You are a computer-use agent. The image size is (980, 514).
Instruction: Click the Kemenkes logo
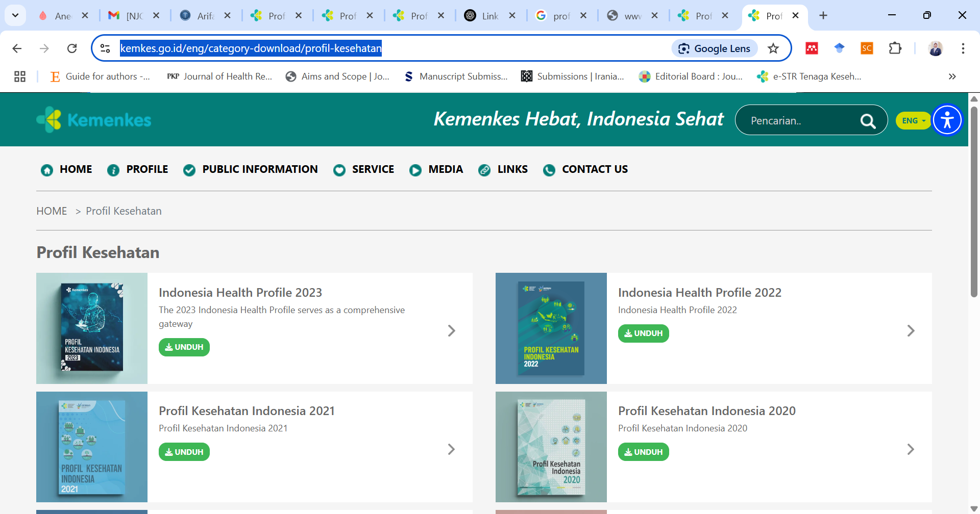pos(94,120)
